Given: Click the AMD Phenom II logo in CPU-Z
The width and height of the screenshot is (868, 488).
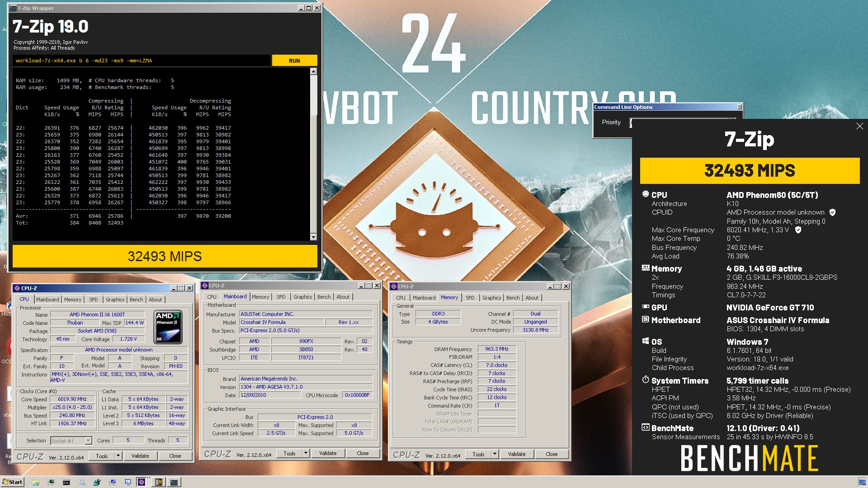Looking at the screenshot, I should [168, 327].
